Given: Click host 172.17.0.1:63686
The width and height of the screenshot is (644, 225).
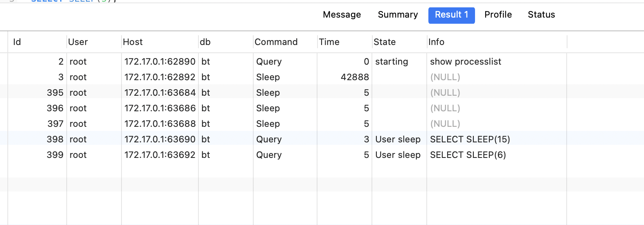Looking at the screenshot, I should [x=160, y=108].
